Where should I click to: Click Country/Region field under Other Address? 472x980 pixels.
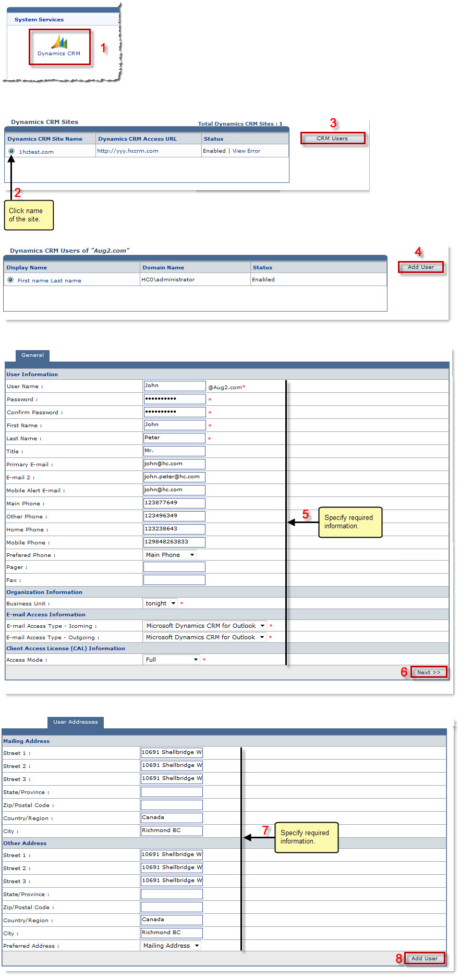pyautogui.click(x=172, y=920)
